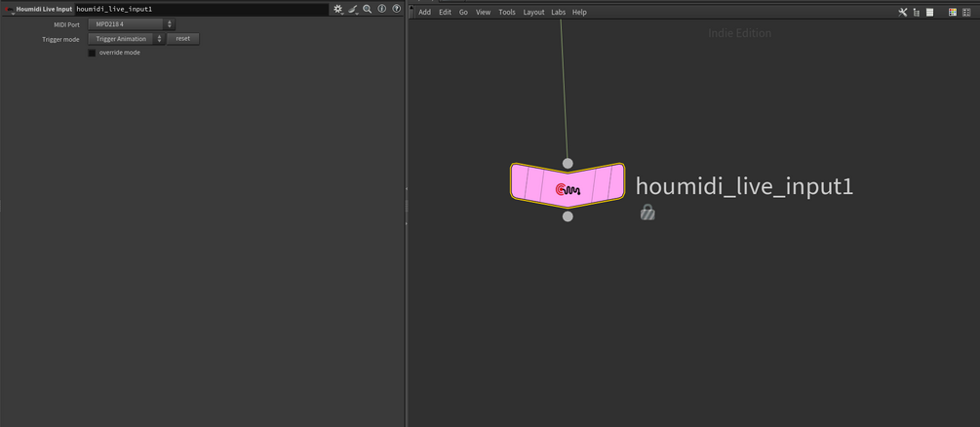Click the Houmidi Live Input operator type icon
The width and height of the screenshot is (980, 427).
click(9, 10)
